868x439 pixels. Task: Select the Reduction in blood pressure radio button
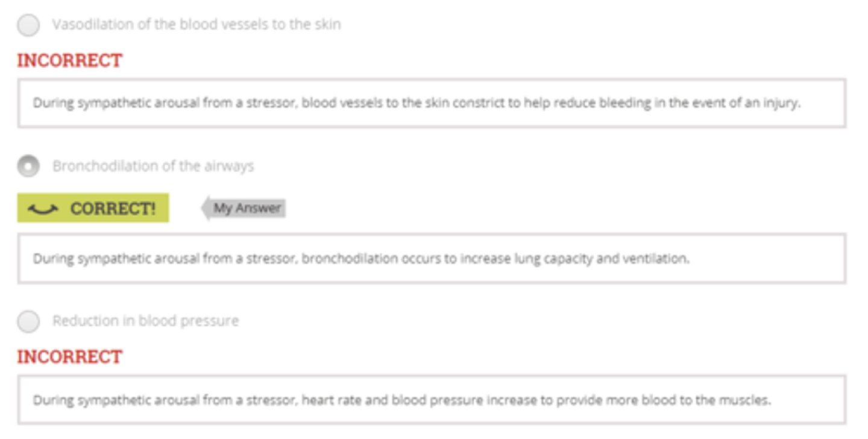click(28, 321)
